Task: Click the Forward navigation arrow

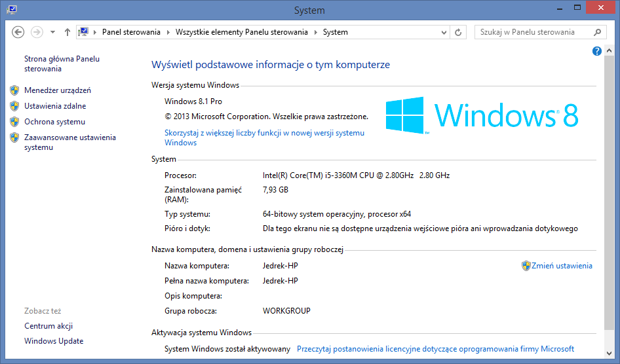Action: pyautogui.click(x=37, y=32)
